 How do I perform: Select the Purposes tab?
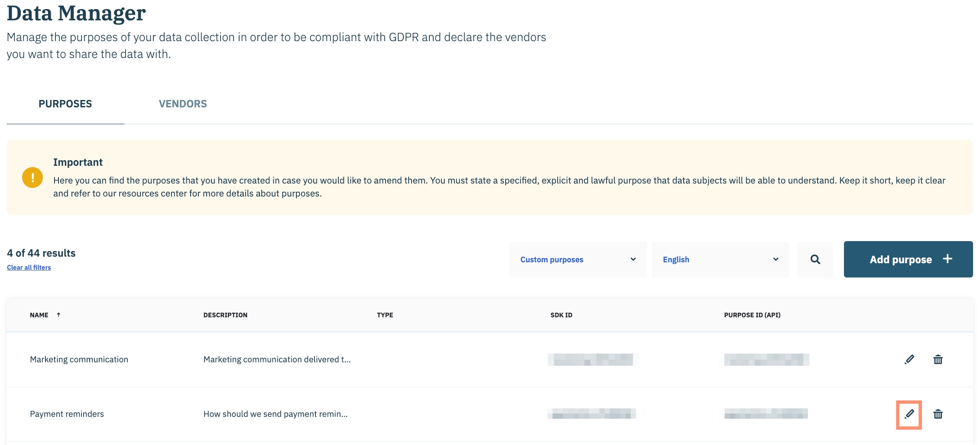(x=65, y=104)
